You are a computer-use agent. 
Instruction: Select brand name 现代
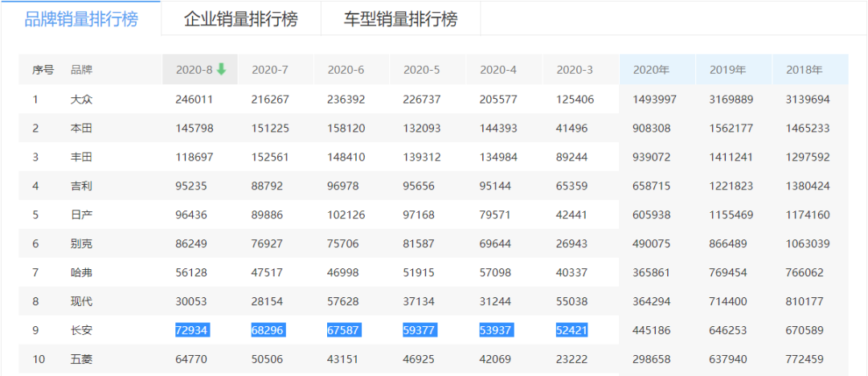click(x=81, y=302)
